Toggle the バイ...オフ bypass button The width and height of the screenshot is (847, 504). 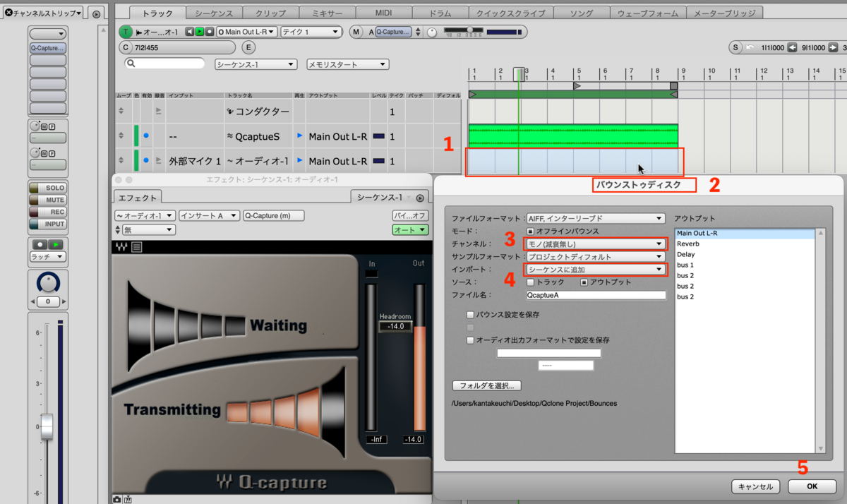pyautogui.click(x=410, y=216)
